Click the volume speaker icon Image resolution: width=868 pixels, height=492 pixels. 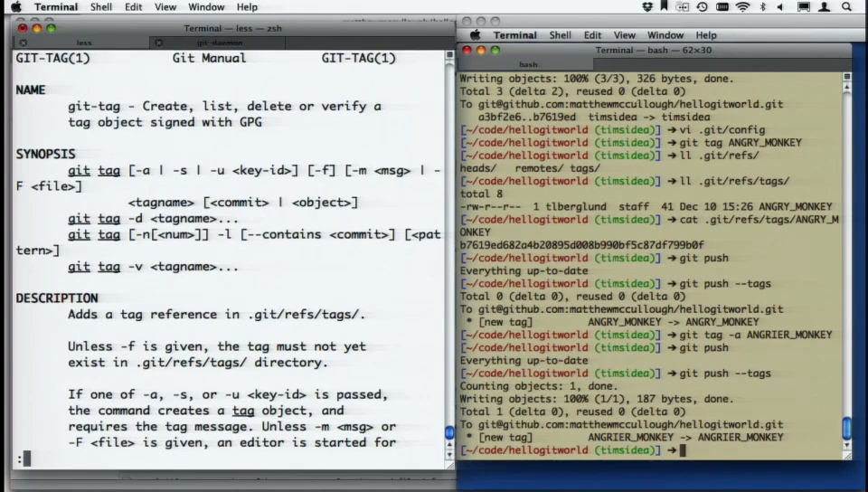click(780, 6)
